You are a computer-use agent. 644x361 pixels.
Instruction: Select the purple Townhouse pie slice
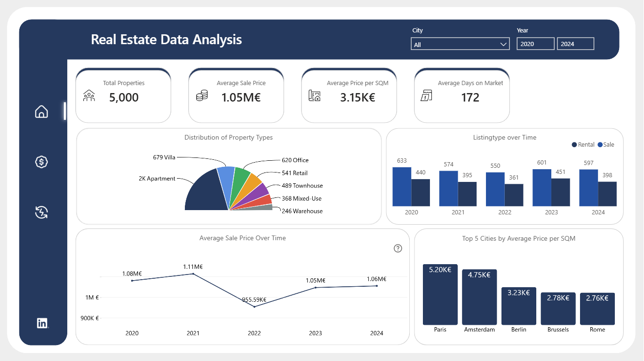tap(258, 193)
